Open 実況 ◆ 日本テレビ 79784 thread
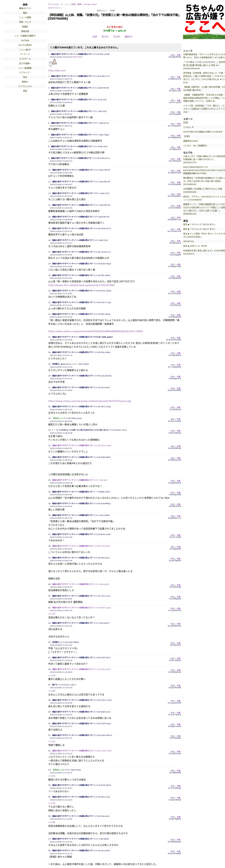225x868 pixels. pyautogui.click(x=195, y=246)
